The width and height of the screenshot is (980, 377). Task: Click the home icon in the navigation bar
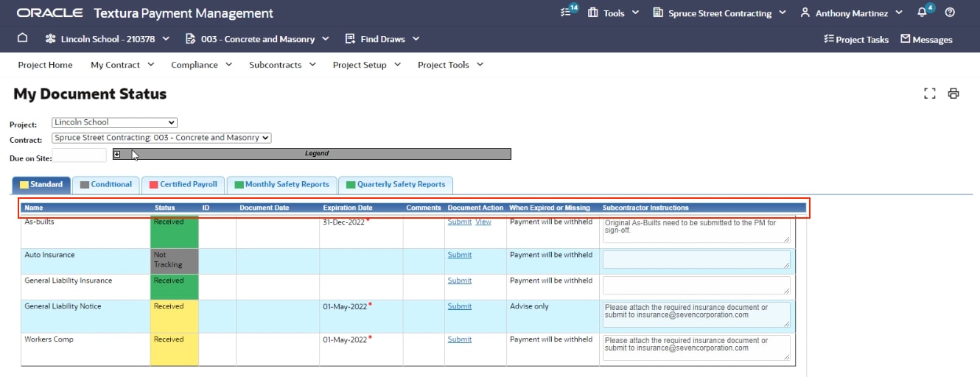[22, 38]
